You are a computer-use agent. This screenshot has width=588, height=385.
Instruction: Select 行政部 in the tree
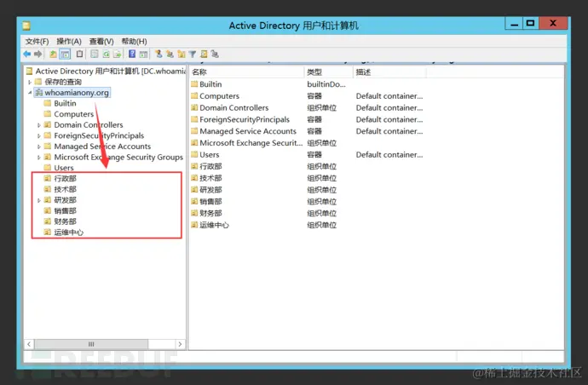66,179
